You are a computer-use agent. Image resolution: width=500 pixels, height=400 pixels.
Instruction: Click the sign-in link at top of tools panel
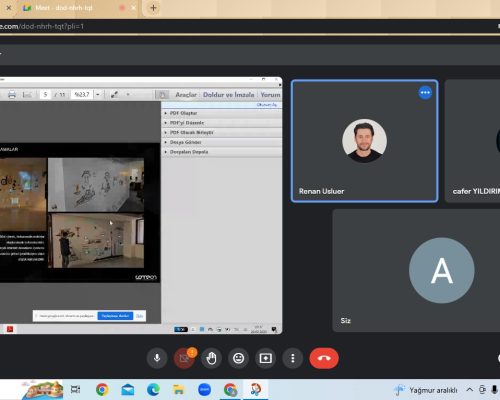266,105
